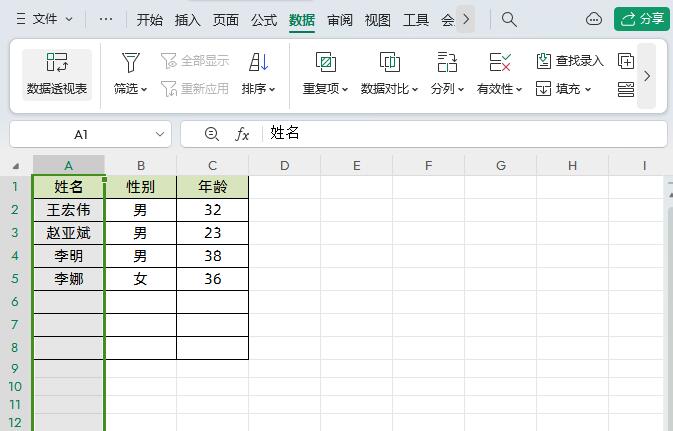Click the age cell showing 38

click(212, 256)
